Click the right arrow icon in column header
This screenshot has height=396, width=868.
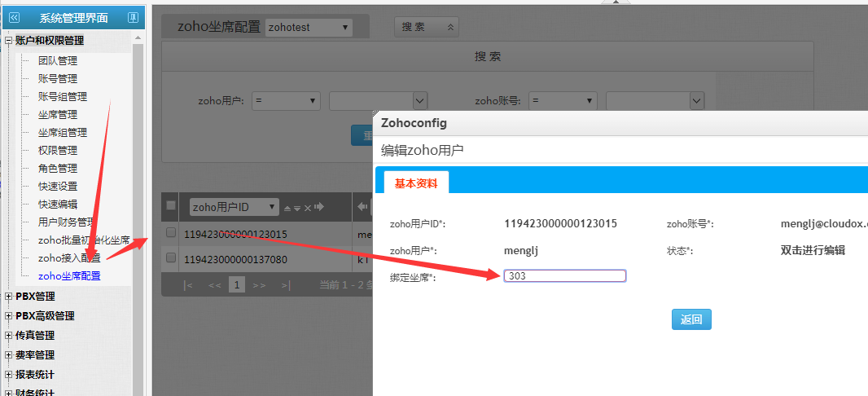pos(318,207)
